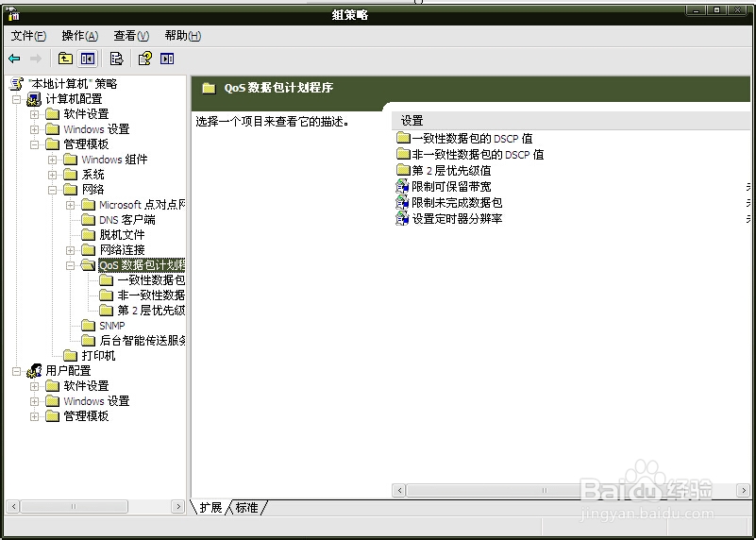This screenshot has width=756, height=540.
Task: Select 非一致性数据 folder in the tree
Action: 151,295
